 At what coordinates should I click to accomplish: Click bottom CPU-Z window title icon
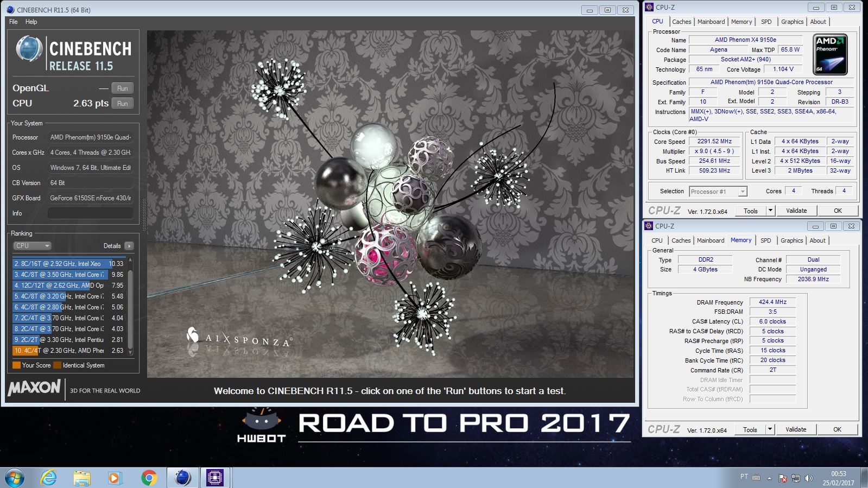point(648,226)
